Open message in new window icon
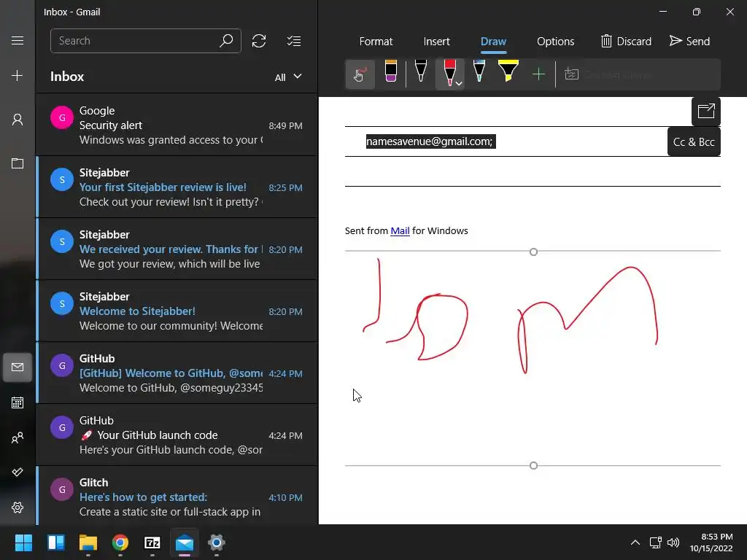Image resolution: width=747 pixels, height=560 pixels. [705, 112]
